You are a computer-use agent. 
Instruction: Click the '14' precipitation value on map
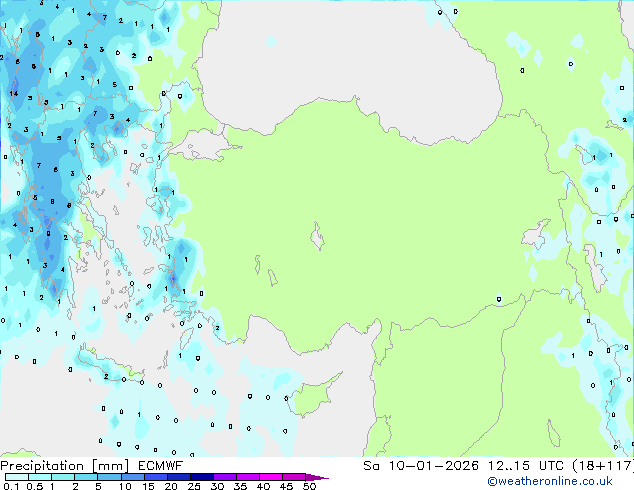(14, 93)
